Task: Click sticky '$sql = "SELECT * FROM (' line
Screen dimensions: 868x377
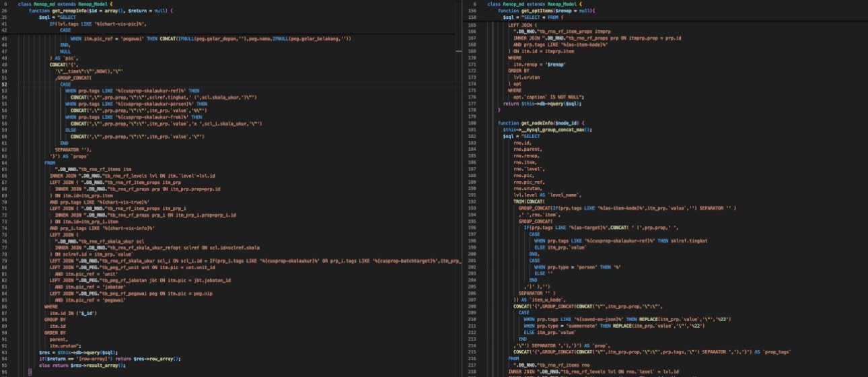Action: coord(532,18)
